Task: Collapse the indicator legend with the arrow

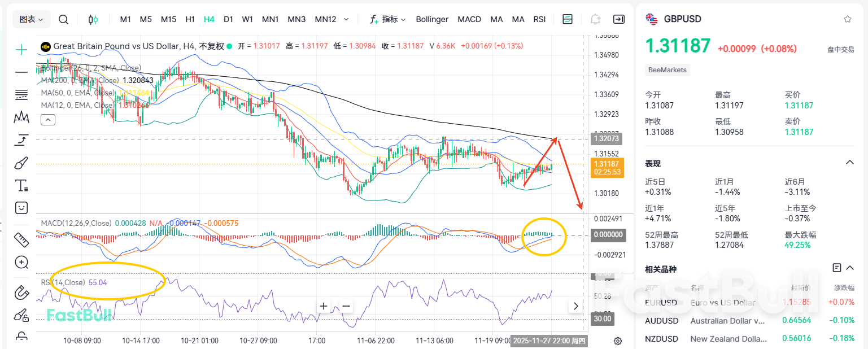Action: tap(48, 119)
